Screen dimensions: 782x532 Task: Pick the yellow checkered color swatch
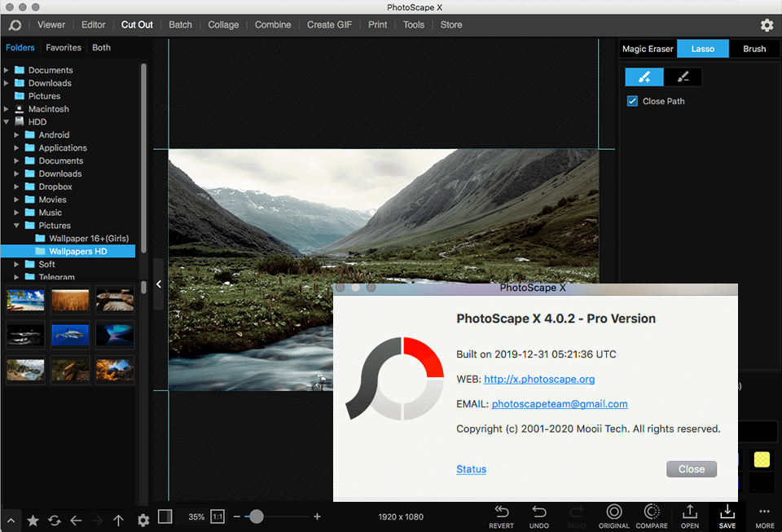coord(762,459)
